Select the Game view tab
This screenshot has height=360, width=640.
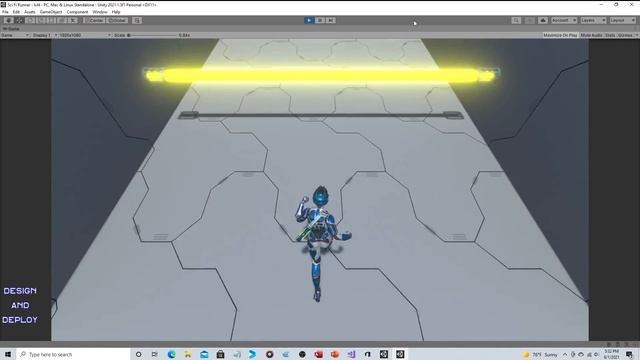point(11,29)
